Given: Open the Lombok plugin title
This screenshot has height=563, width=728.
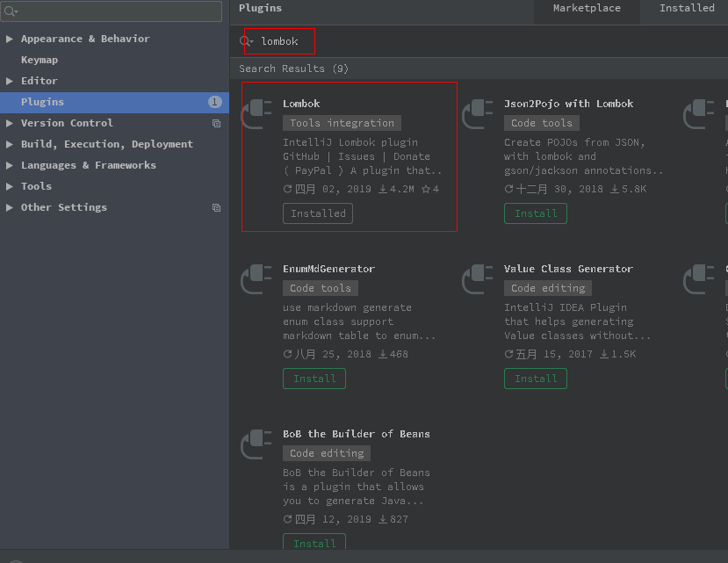Looking at the screenshot, I should tap(301, 104).
